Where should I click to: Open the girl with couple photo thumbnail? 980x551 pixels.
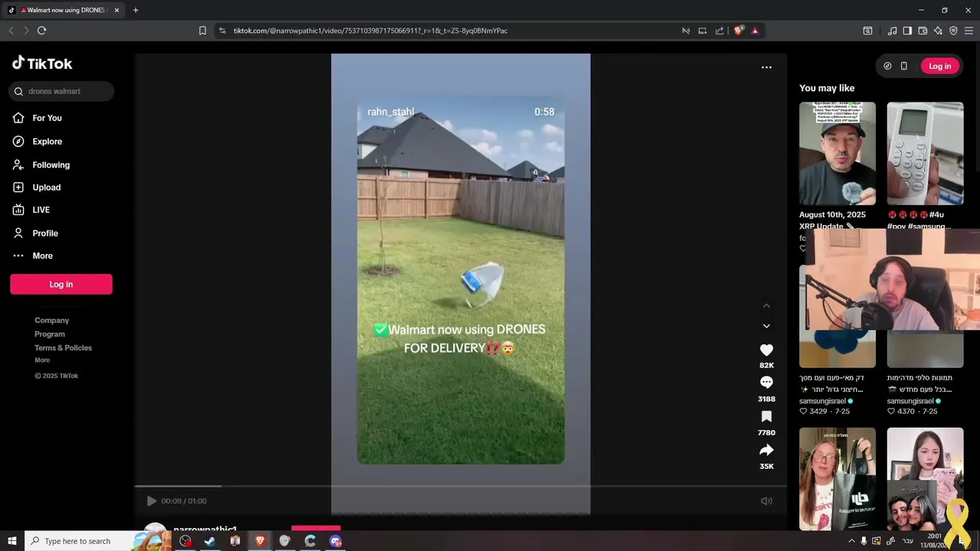point(925,479)
